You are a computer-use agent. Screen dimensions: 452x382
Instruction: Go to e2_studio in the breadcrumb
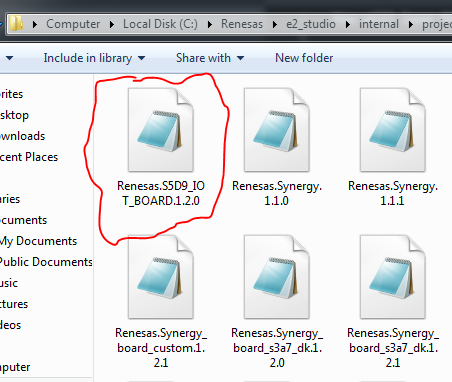click(311, 24)
